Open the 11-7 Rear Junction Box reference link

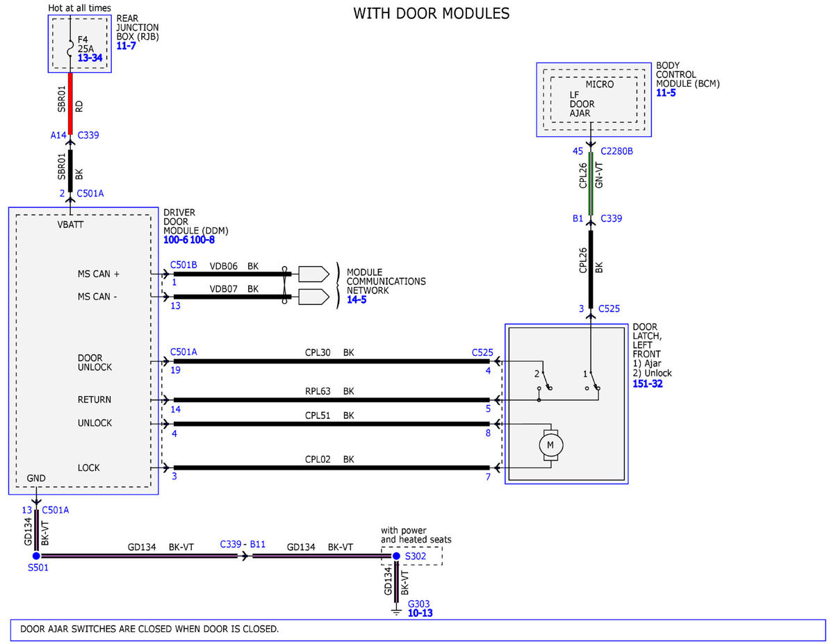(x=126, y=45)
